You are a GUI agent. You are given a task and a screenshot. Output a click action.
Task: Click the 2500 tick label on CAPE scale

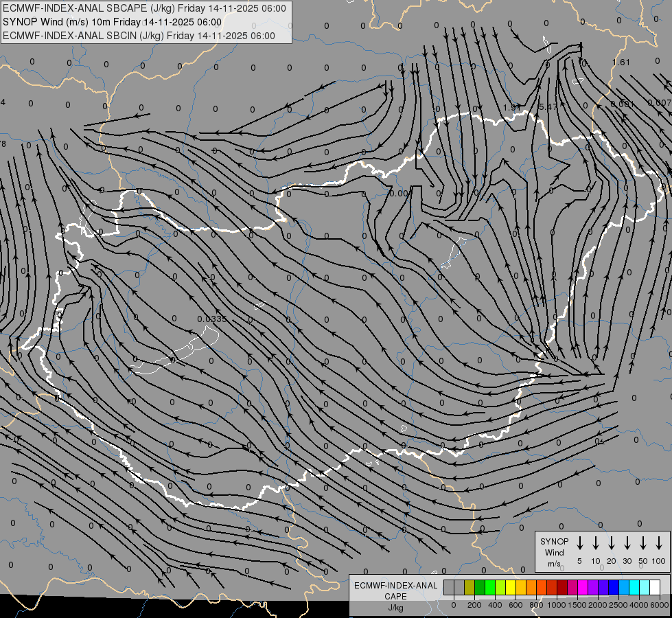pos(618,605)
